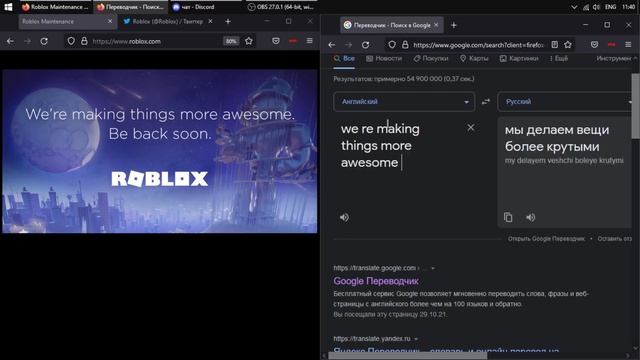Select Покупки search category
This screenshot has height=360, width=640.
431,59
